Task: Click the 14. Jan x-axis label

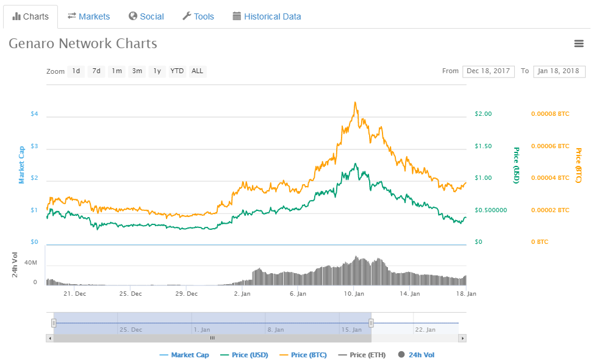Action: pyautogui.click(x=410, y=294)
